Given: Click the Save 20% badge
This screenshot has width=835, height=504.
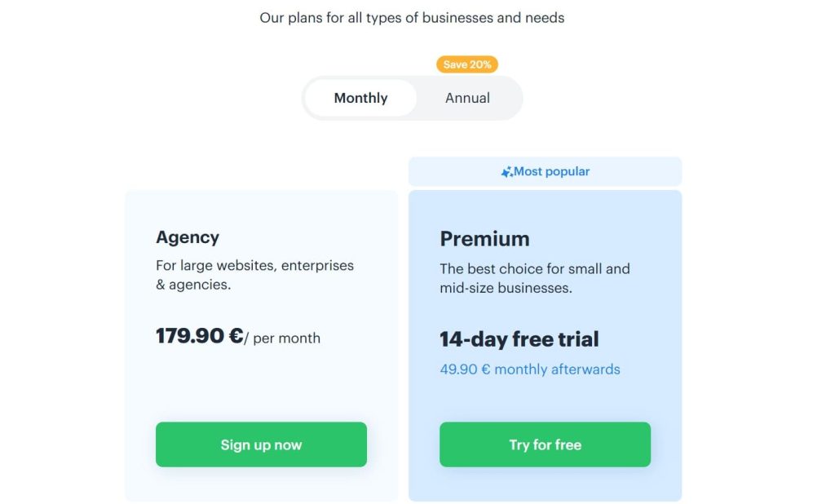Looking at the screenshot, I should (467, 64).
